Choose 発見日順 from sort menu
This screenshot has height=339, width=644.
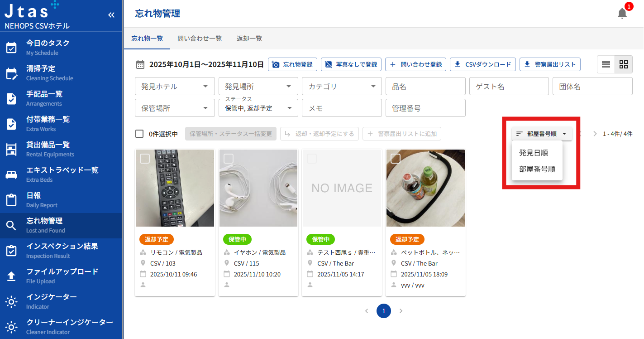[x=534, y=153]
